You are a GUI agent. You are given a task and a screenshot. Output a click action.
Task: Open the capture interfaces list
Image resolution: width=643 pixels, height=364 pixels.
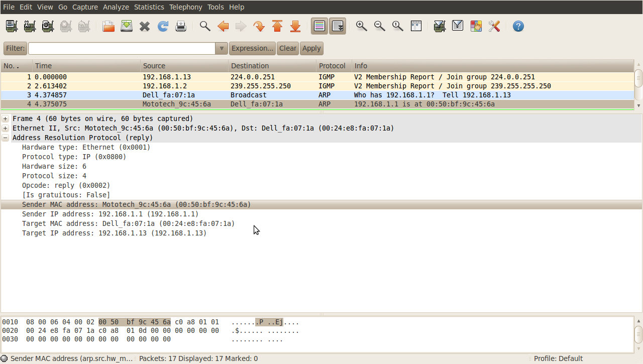pos(11,26)
